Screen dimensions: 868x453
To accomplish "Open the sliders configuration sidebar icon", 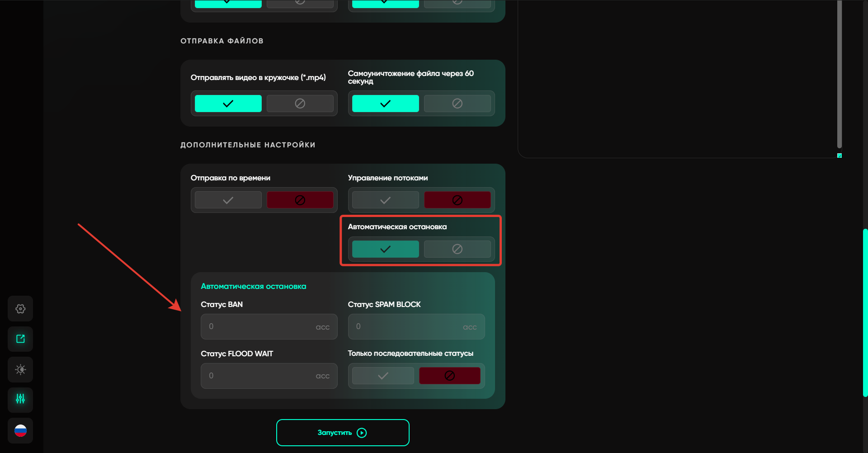I will coord(20,399).
